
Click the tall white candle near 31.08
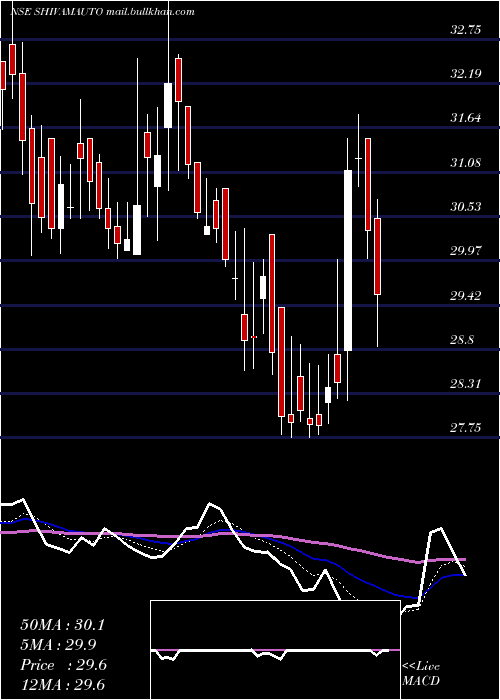click(348, 260)
